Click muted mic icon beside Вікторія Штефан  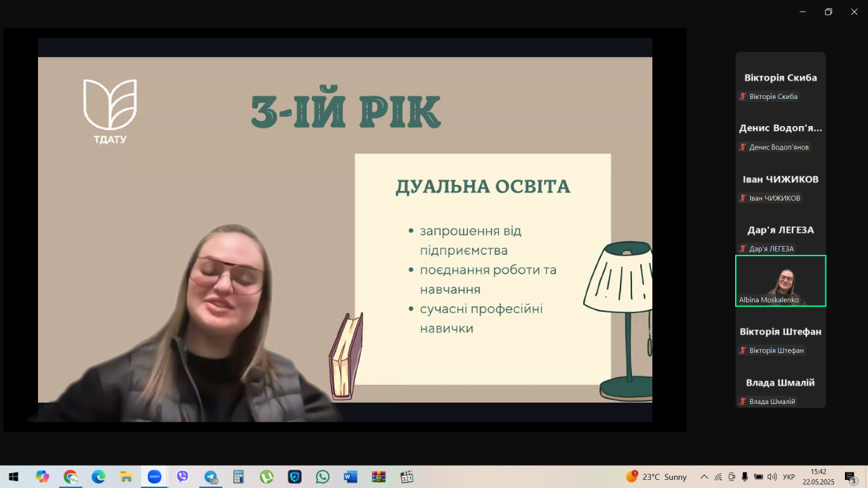pos(743,350)
